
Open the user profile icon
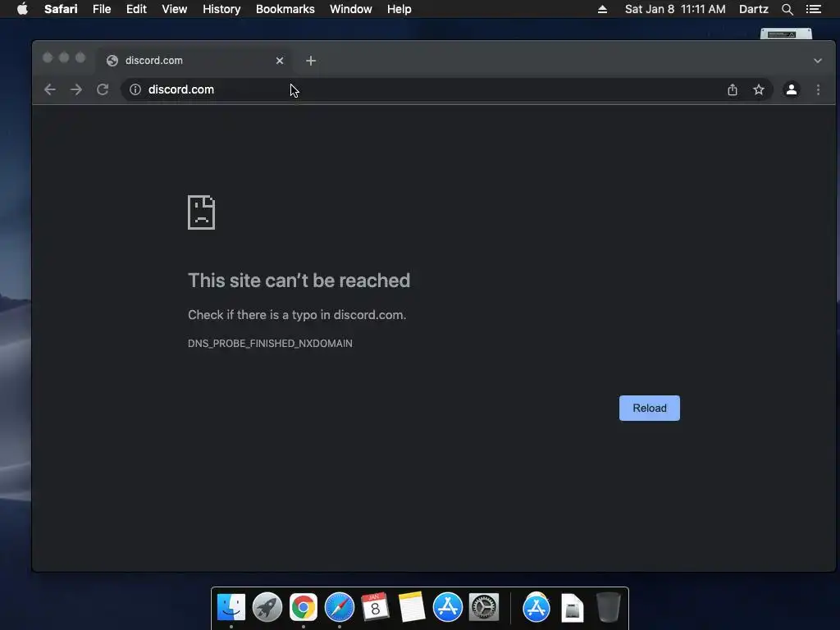792,89
